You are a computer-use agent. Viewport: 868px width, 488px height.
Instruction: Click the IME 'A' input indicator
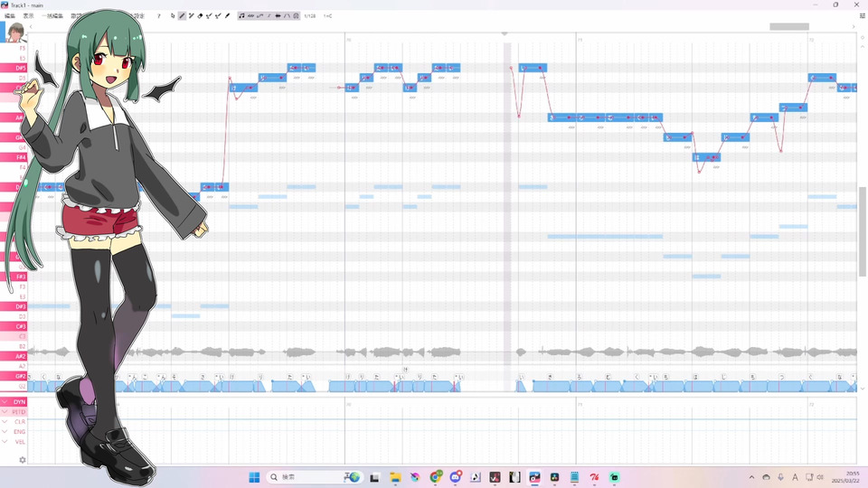point(795,477)
